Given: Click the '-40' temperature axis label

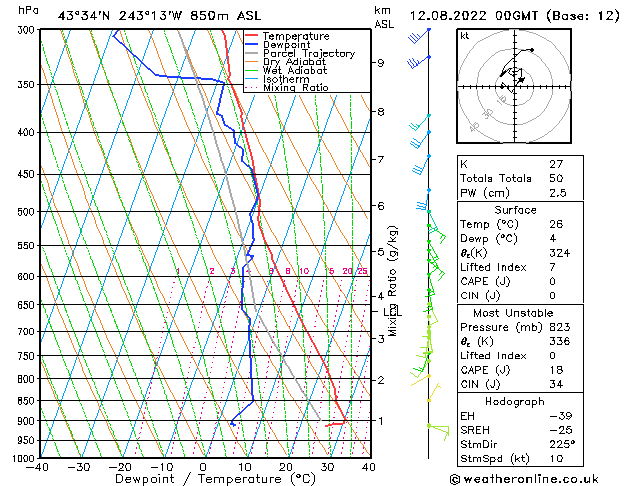Looking at the screenshot, I should [x=37, y=467].
